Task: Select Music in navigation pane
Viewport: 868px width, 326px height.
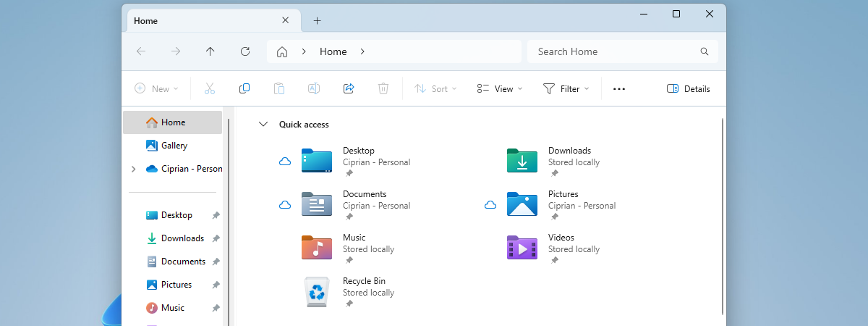Action: pyautogui.click(x=173, y=308)
